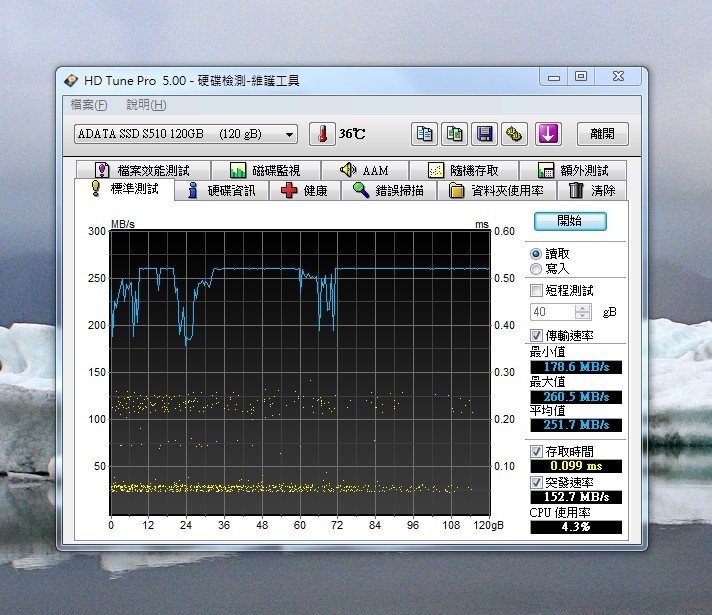
Task: Select the 讀取 read radio button
Action: click(x=536, y=254)
